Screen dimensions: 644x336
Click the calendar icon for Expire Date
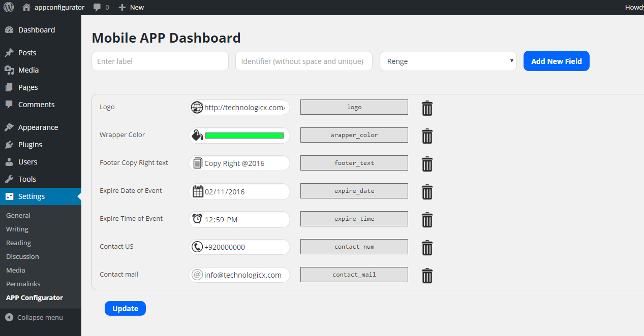(x=198, y=191)
